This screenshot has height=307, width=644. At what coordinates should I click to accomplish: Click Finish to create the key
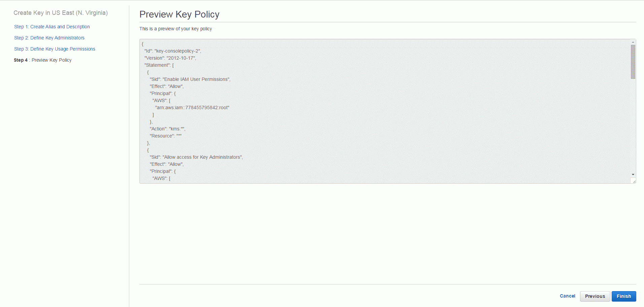pyautogui.click(x=624, y=296)
